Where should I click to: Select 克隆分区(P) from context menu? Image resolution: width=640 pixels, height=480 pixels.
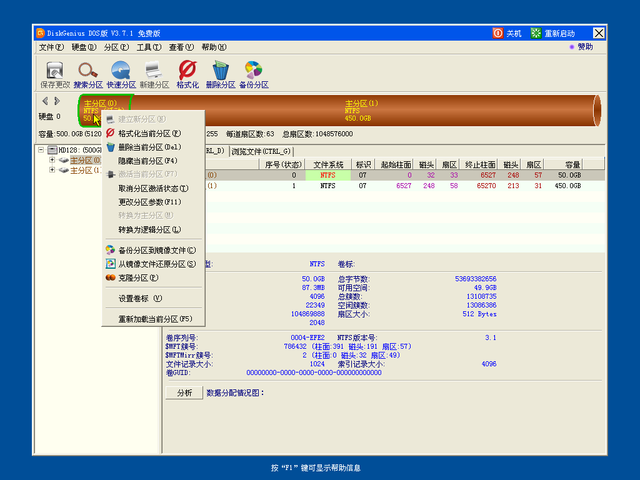[153, 278]
